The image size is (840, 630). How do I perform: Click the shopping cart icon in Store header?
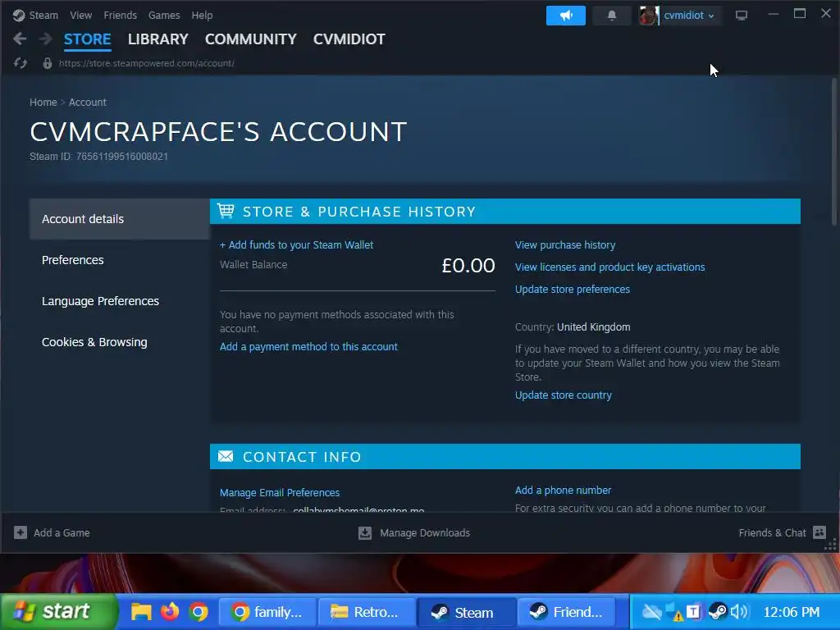click(x=226, y=211)
